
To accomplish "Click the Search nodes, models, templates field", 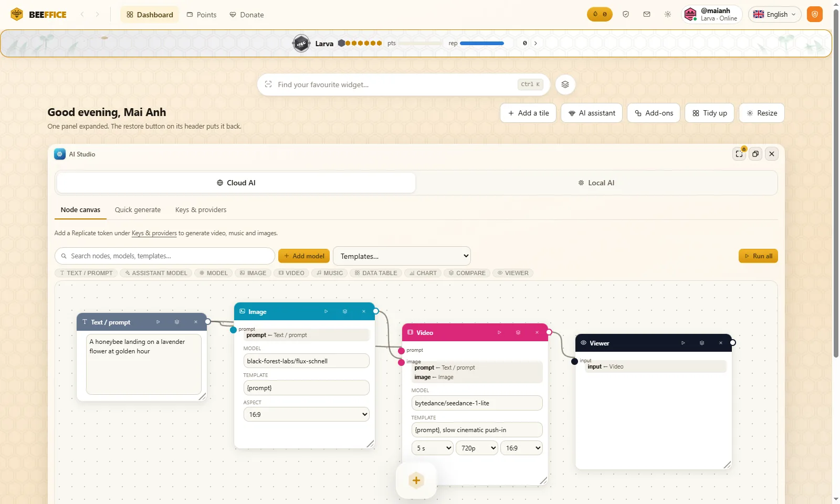I will [165, 256].
